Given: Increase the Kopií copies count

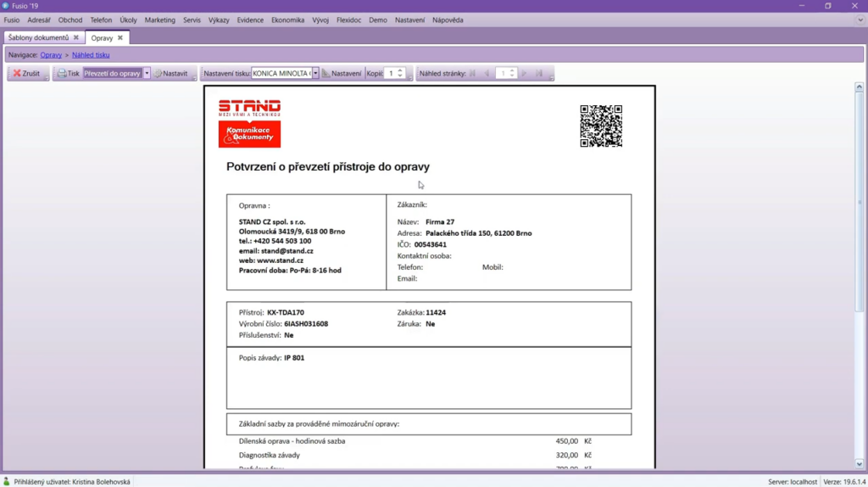Looking at the screenshot, I should [x=400, y=70].
